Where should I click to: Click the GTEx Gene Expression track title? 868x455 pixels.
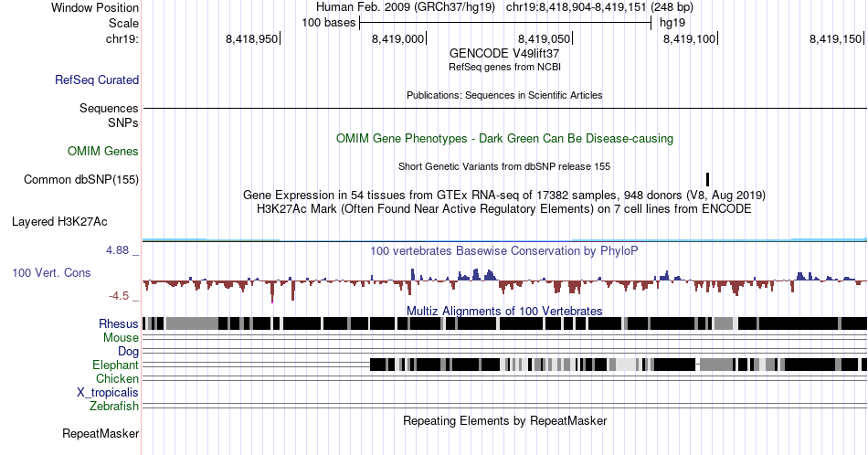(x=504, y=196)
